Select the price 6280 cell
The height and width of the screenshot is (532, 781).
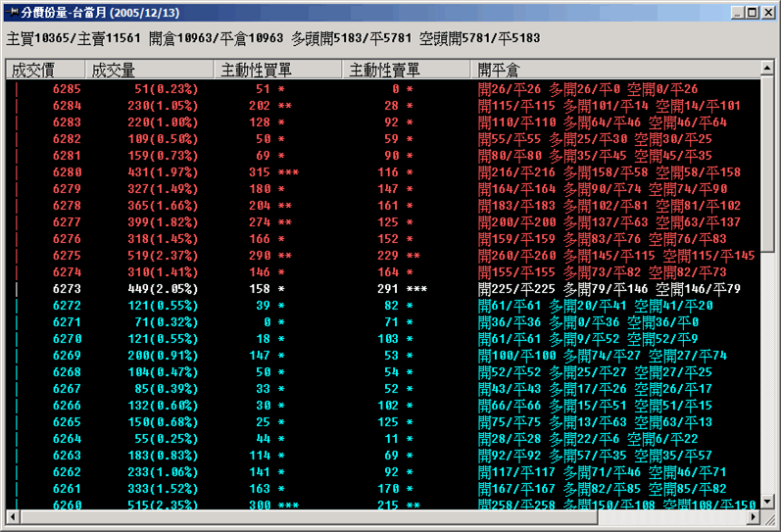pyautogui.click(x=67, y=172)
